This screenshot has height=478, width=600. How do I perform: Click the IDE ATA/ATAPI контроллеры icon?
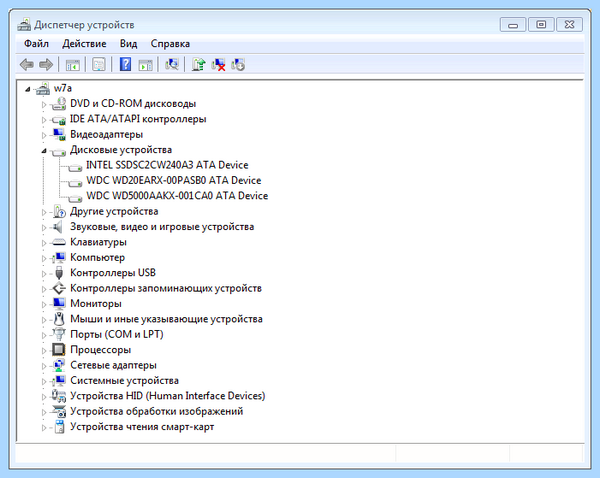click(59, 119)
